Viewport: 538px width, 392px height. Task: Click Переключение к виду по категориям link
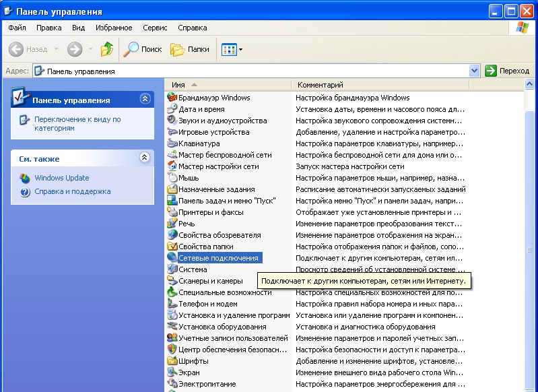point(77,123)
